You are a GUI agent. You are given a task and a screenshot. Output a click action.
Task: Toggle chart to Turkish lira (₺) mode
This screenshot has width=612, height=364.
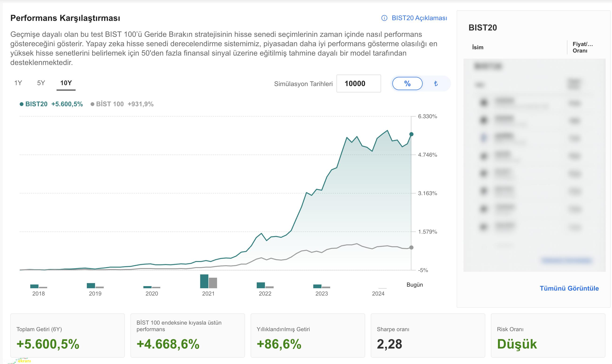tap(436, 84)
